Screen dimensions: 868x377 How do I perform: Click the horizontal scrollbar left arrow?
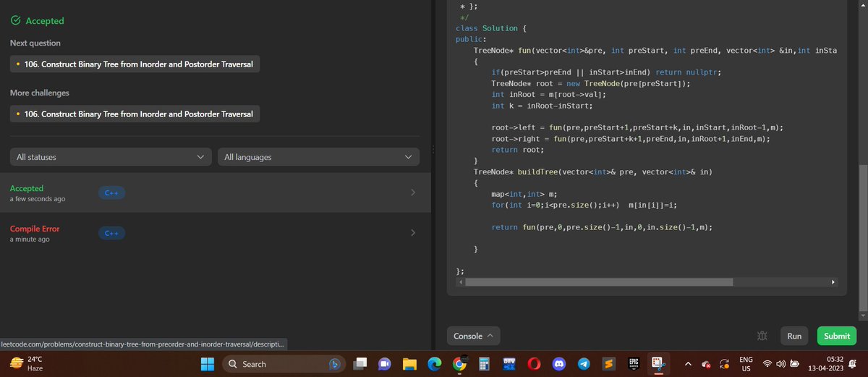[461, 281]
